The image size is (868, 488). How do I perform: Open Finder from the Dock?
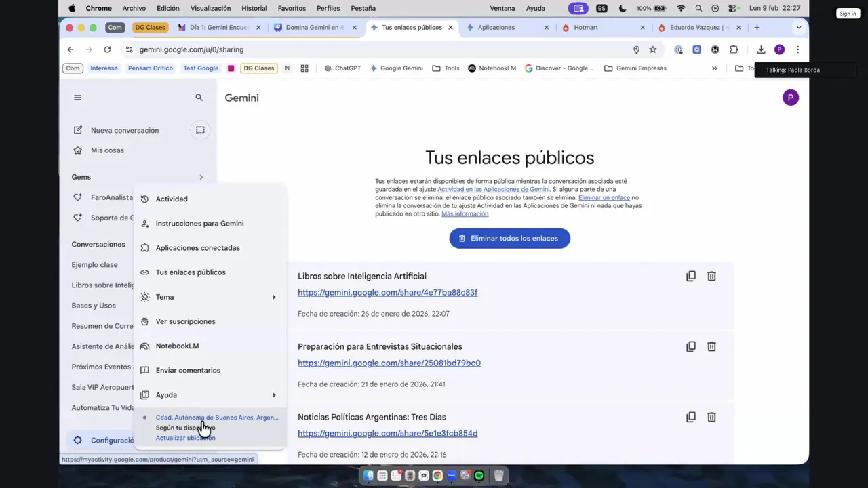[368, 476]
